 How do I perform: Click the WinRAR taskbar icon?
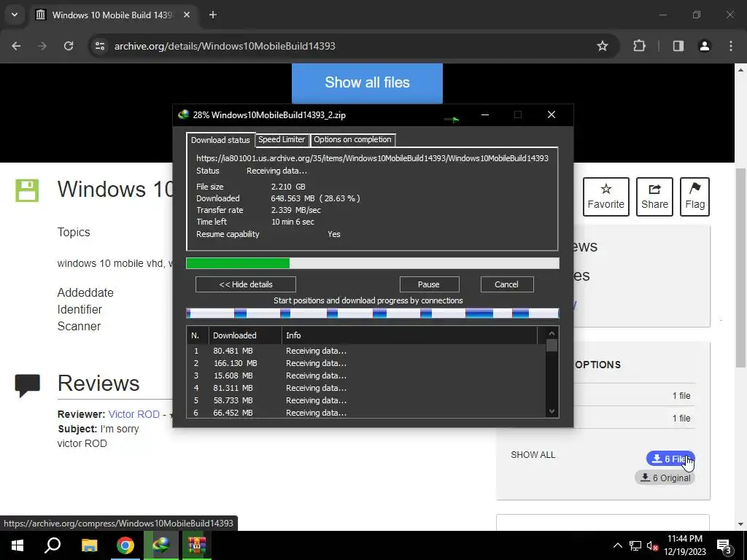pyautogui.click(x=196, y=545)
